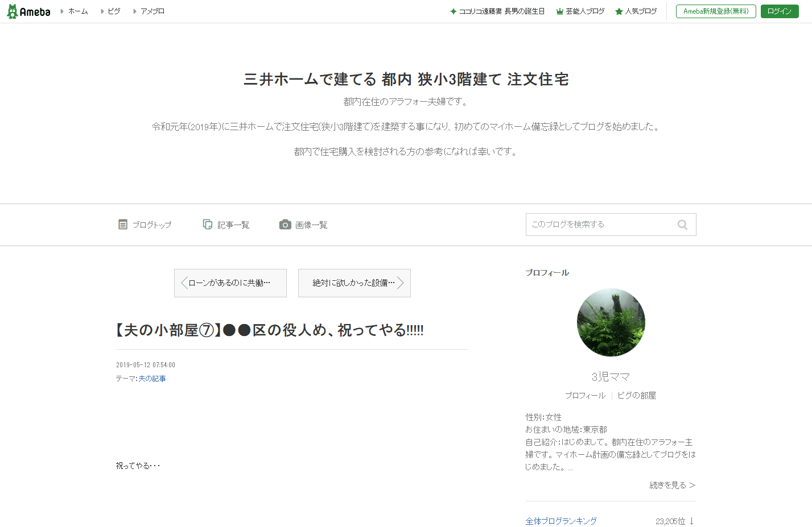Click the post timestamp 2019-05-12 07:54:00
This screenshot has height=527, width=812.
tap(146, 365)
